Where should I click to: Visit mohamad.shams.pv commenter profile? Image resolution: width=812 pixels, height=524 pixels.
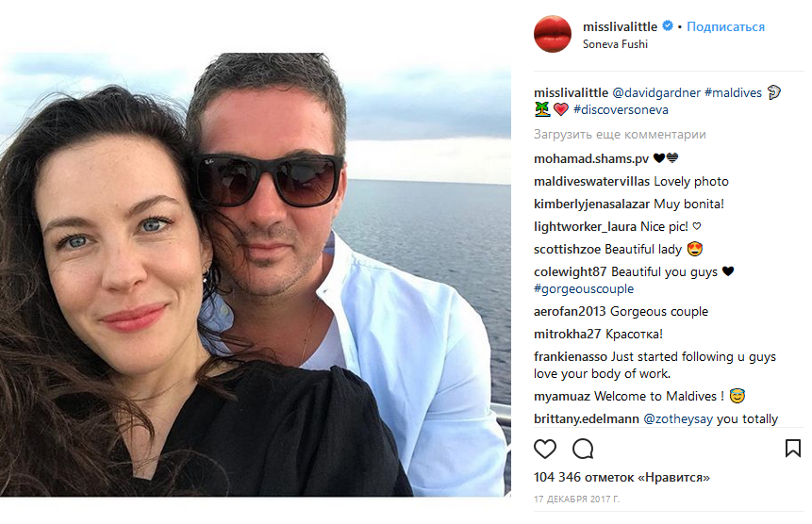(591, 159)
